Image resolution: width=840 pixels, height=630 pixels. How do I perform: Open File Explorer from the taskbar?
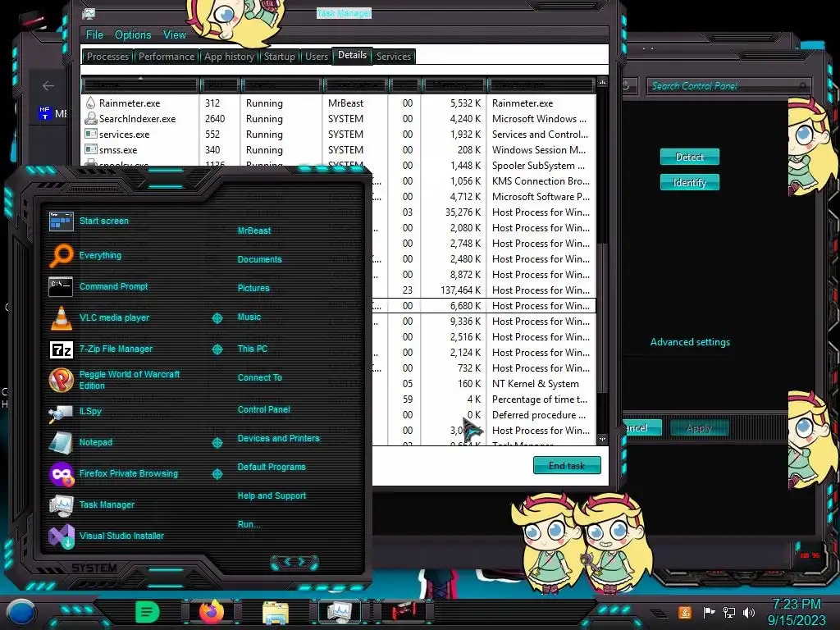[276, 612]
